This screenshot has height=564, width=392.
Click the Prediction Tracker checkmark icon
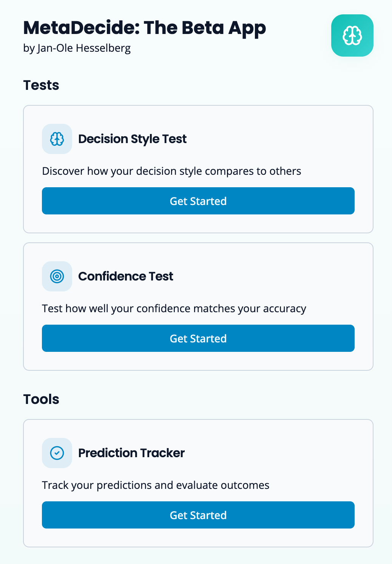57,453
